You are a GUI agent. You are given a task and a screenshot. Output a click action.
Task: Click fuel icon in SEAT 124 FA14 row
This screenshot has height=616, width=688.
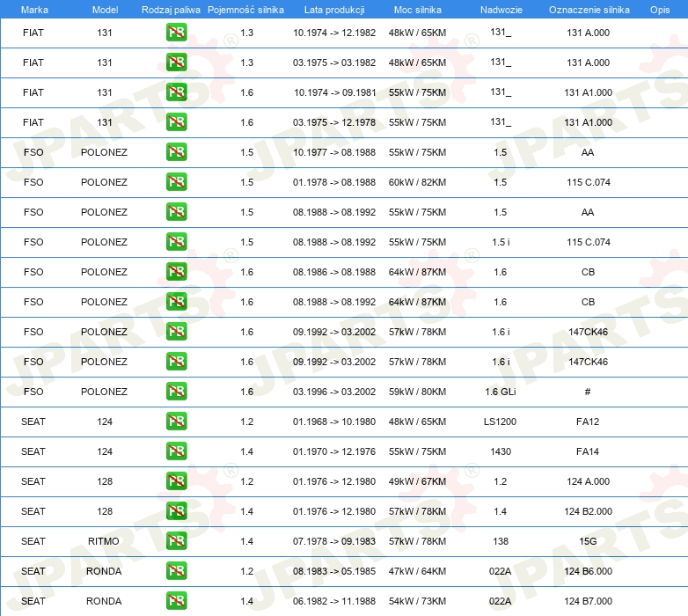point(176,451)
